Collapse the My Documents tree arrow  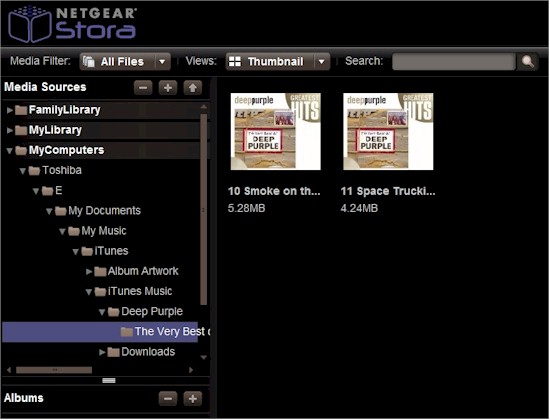click(x=49, y=211)
